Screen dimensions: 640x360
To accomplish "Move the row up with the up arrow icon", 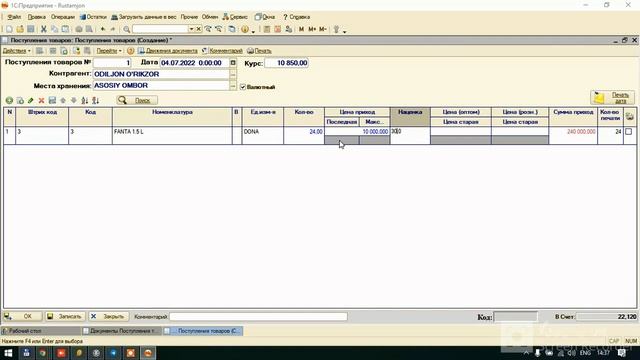I will coord(63,100).
